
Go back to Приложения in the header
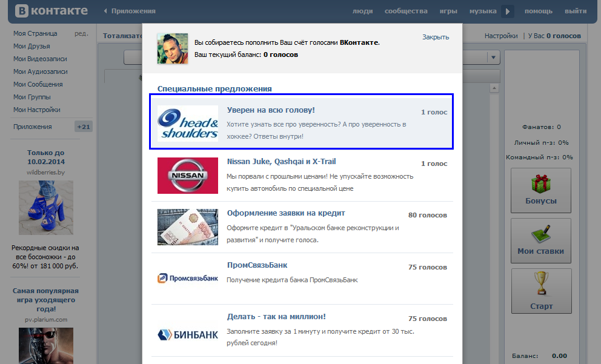coord(130,11)
